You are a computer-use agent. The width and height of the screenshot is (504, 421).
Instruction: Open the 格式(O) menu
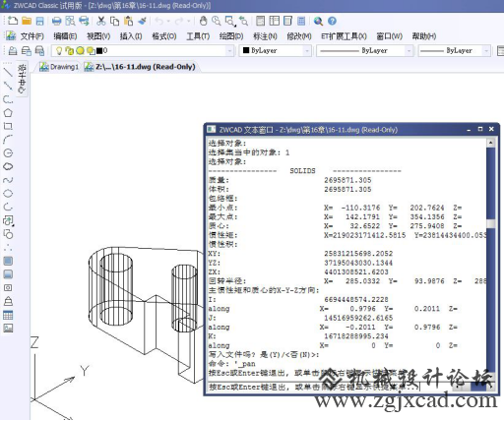coord(164,36)
